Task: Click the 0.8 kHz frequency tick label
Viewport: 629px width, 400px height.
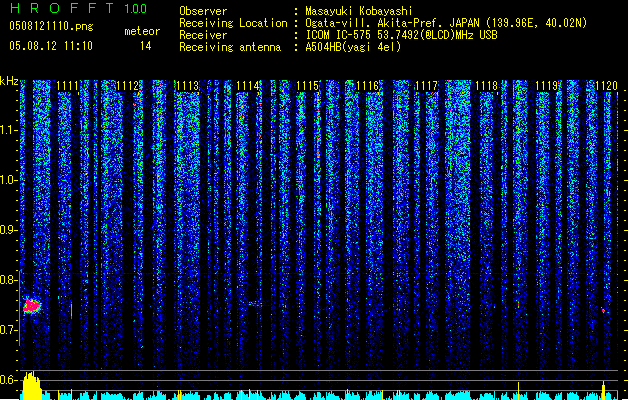Action: (8, 280)
